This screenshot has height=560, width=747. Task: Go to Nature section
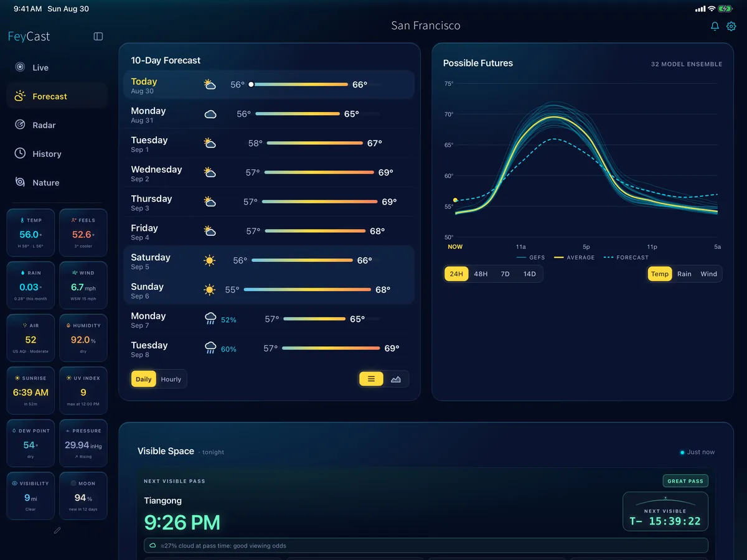57,182
